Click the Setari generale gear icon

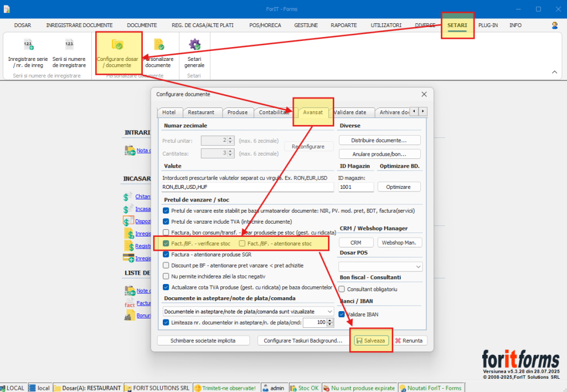(194, 45)
